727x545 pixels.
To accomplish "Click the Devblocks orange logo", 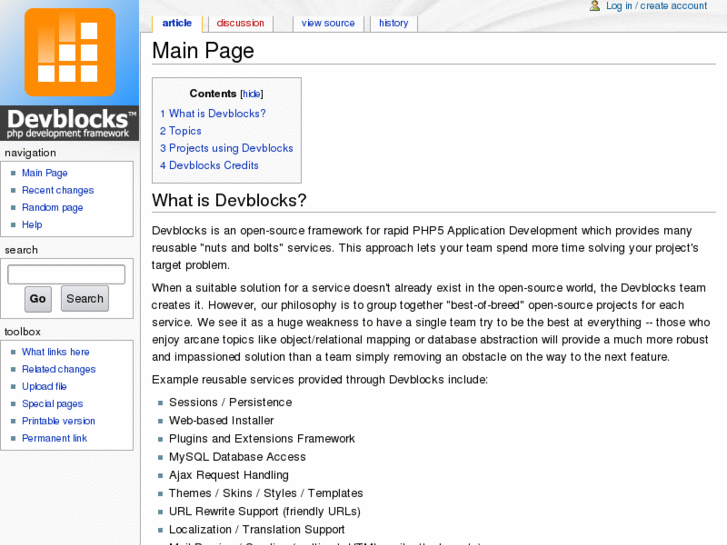I will click(x=70, y=52).
